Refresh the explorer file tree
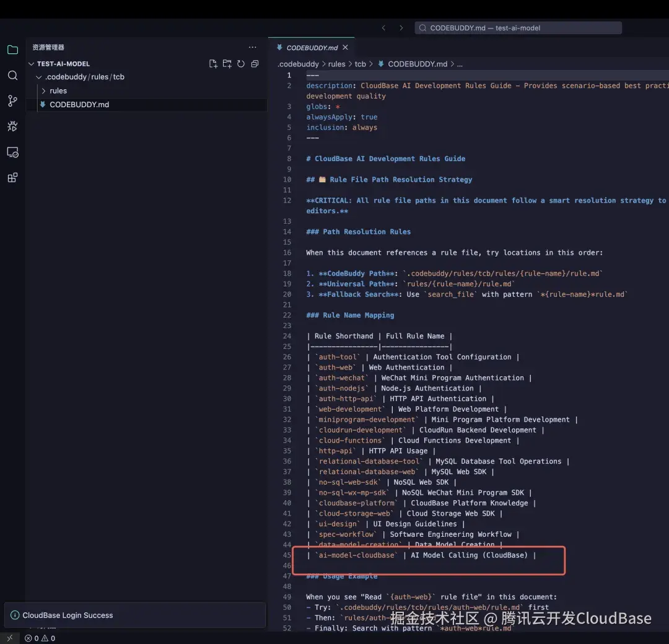Viewport: 669px width, 644px height. pyautogui.click(x=241, y=64)
